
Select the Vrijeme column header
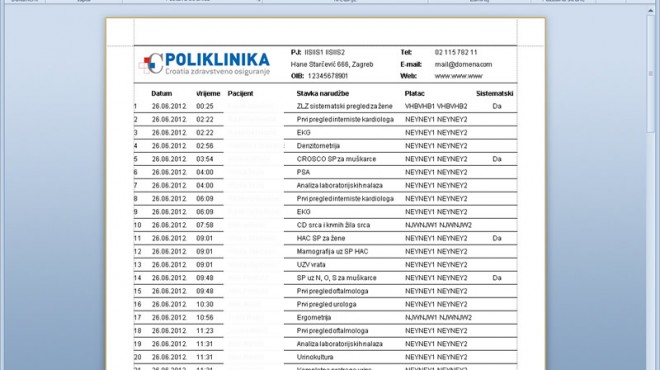coord(208,94)
